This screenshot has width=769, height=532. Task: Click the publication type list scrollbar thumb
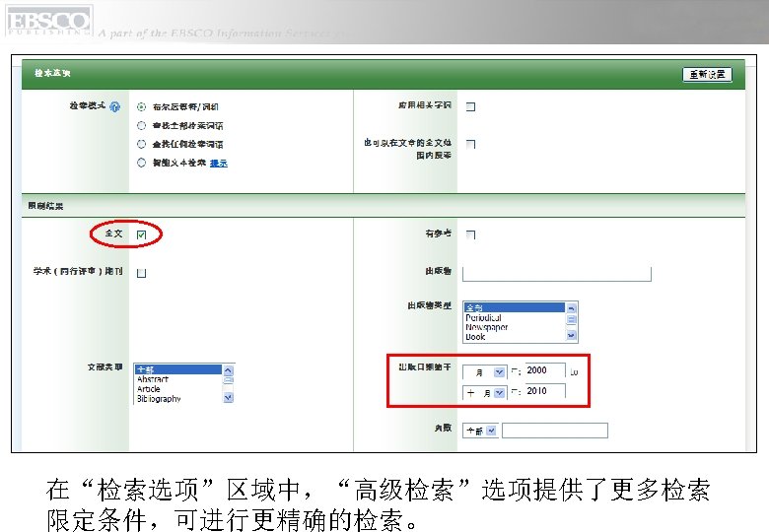(571, 319)
